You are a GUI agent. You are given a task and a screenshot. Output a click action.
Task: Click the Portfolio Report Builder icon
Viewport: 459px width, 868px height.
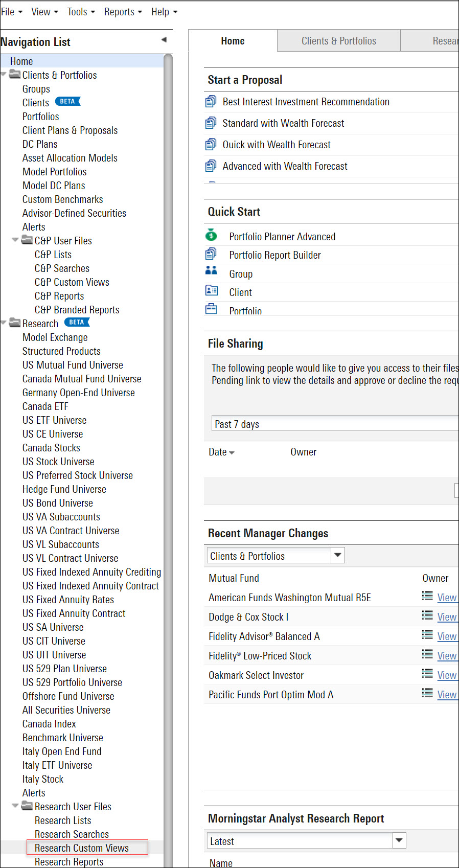[211, 254]
